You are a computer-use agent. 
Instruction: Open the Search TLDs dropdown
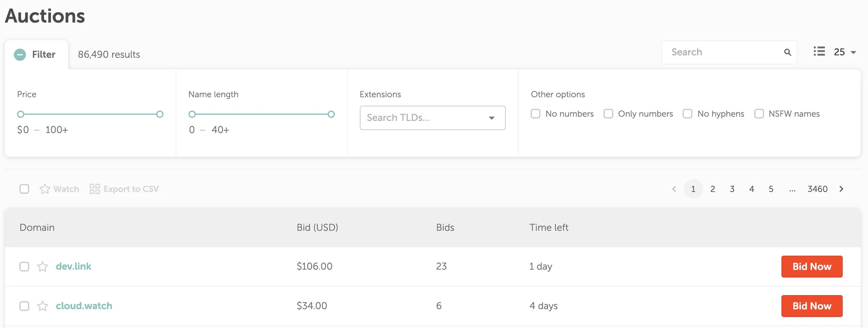click(433, 118)
